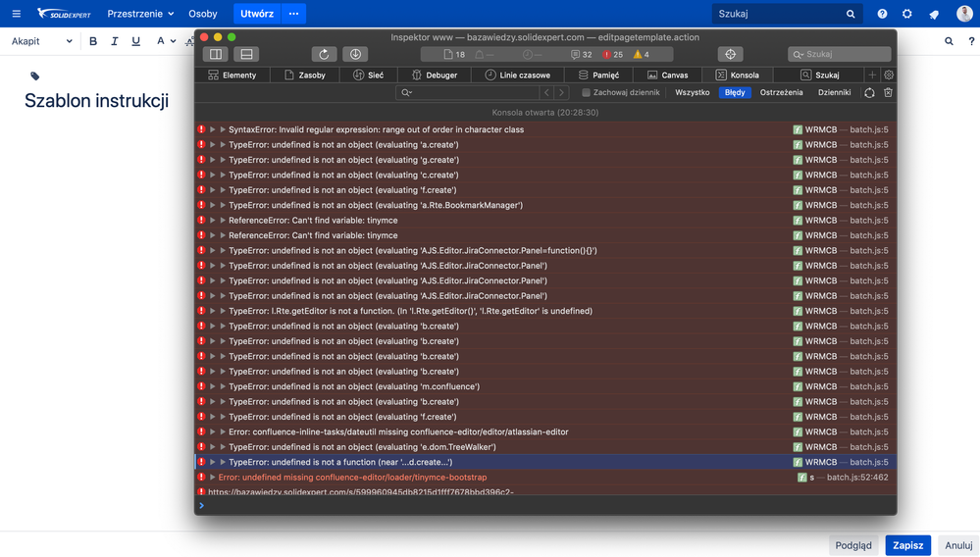Click the inspector reload page button
Viewport: 980px width, 557px height.
[324, 54]
